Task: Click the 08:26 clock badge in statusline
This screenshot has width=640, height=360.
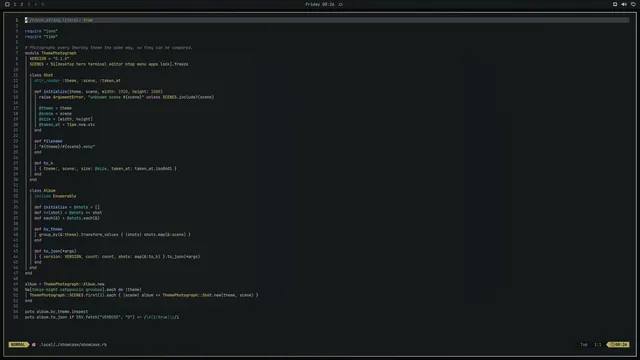Action: [618, 344]
